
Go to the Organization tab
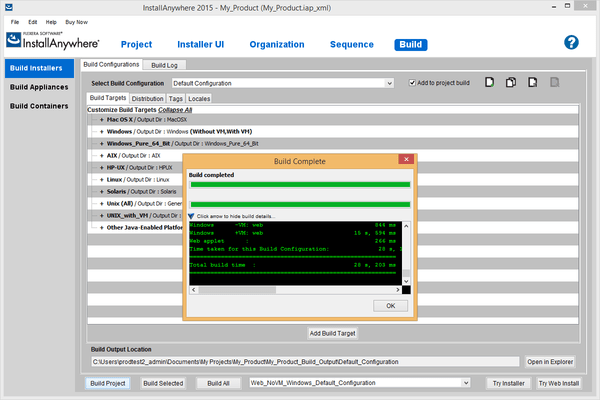[277, 44]
